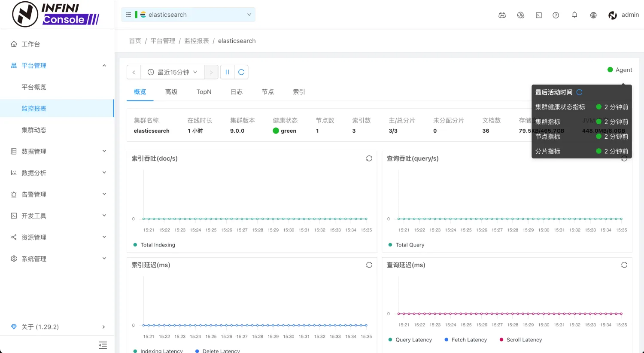Click the 首页 breadcrumb link
This screenshot has height=353, width=644.
[x=135, y=41]
